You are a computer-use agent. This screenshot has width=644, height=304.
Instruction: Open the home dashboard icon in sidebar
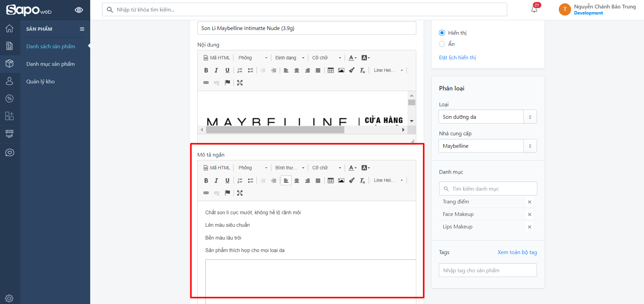point(9,29)
